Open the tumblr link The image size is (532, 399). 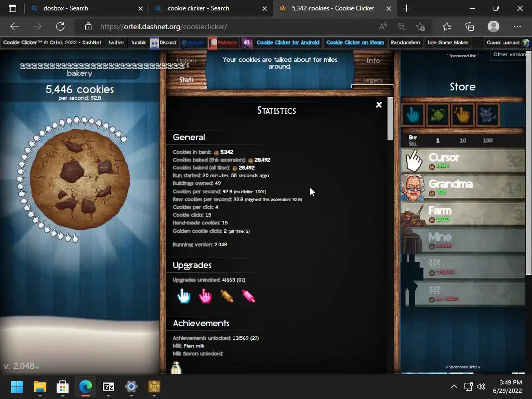click(x=138, y=43)
